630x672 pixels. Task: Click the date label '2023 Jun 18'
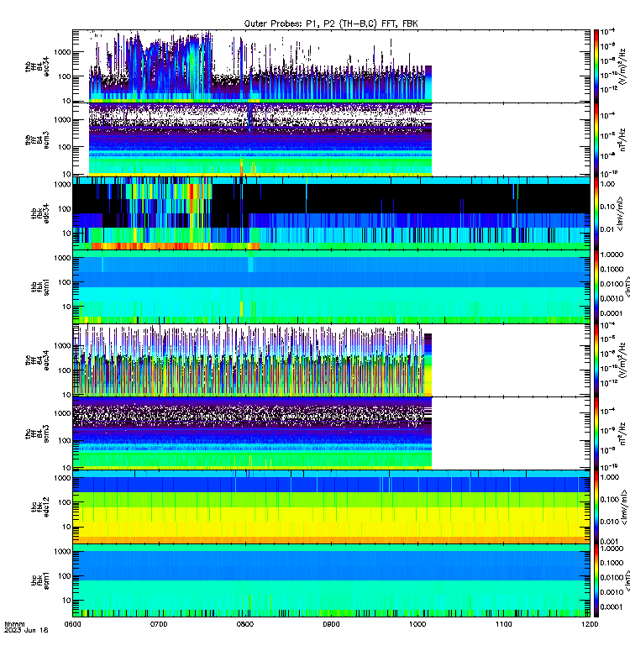[26, 630]
